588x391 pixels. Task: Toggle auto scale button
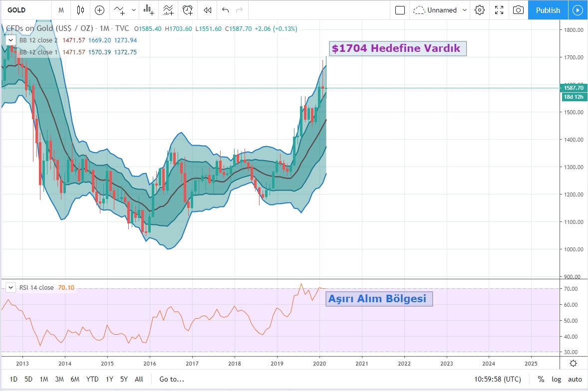point(575,379)
